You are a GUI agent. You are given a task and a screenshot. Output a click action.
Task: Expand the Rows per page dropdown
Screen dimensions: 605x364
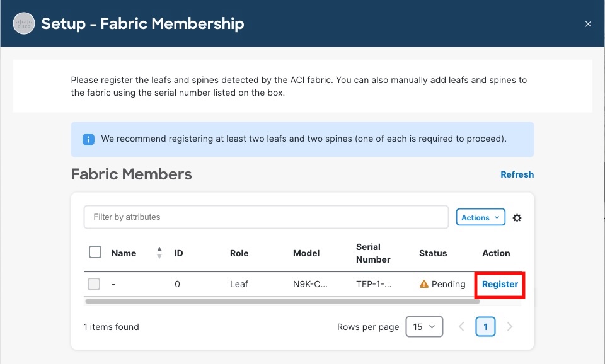coord(424,327)
